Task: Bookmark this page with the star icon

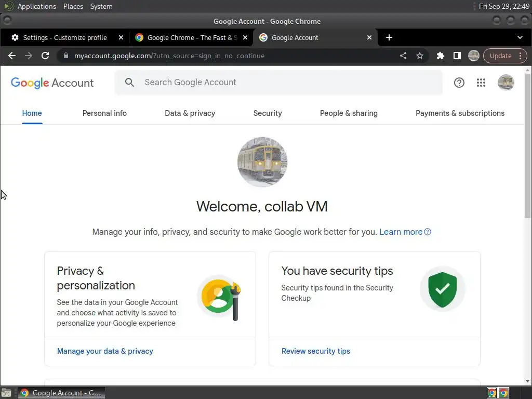Action: point(420,56)
